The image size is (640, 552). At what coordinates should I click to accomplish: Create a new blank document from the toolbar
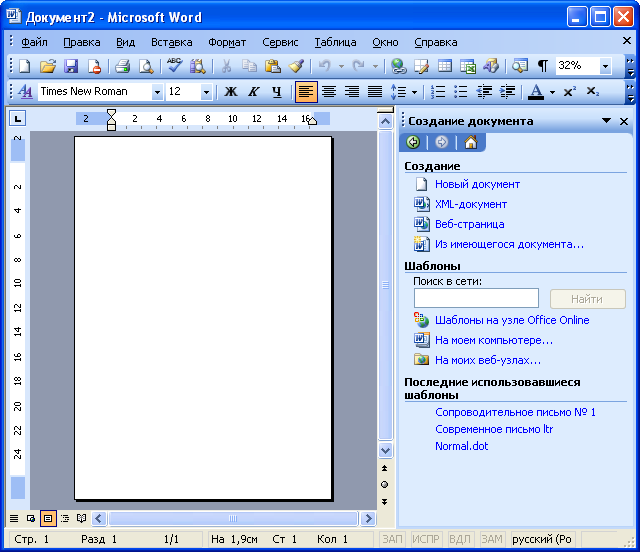point(24,66)
